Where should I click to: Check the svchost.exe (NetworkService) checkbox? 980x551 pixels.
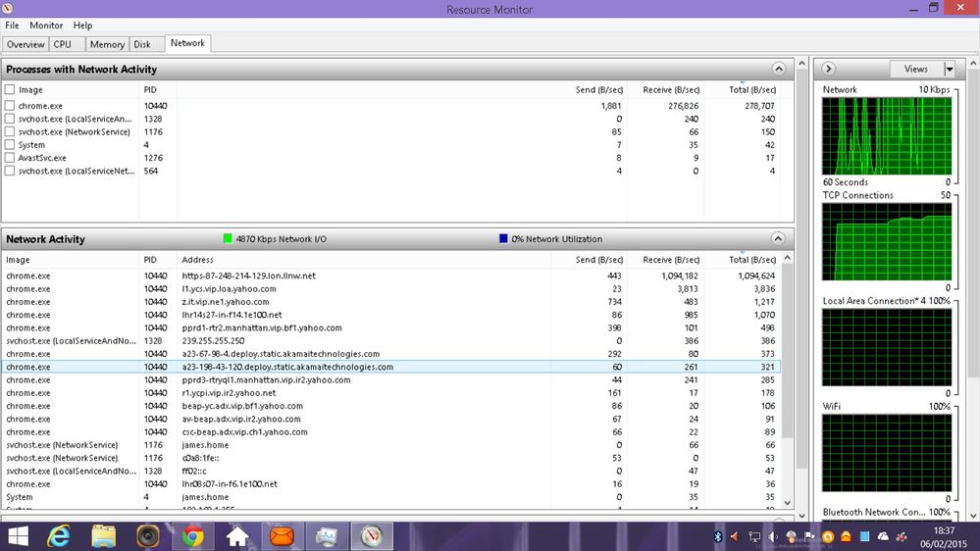pos(10,131)
